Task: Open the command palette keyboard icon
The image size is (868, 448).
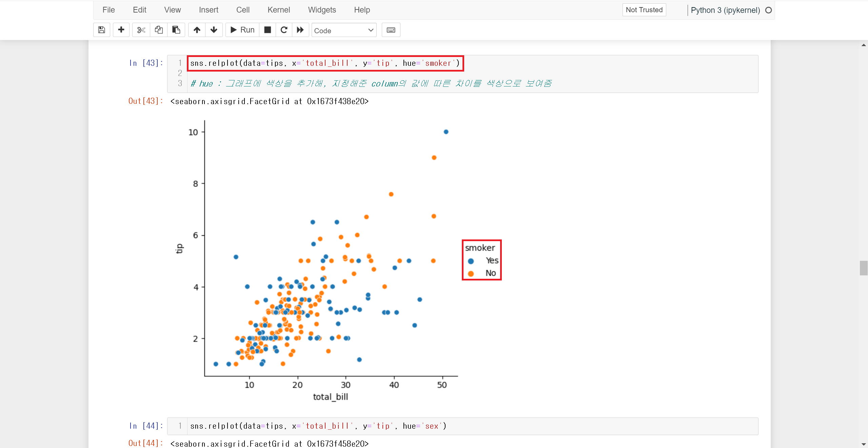Action: click(x=391, y=30)
